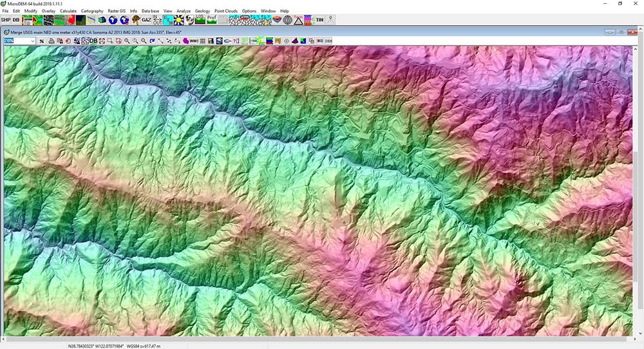Open the Raster GIS menu
Image resolution: width=644 pixels, height=349 pixels.
point(117,11)
